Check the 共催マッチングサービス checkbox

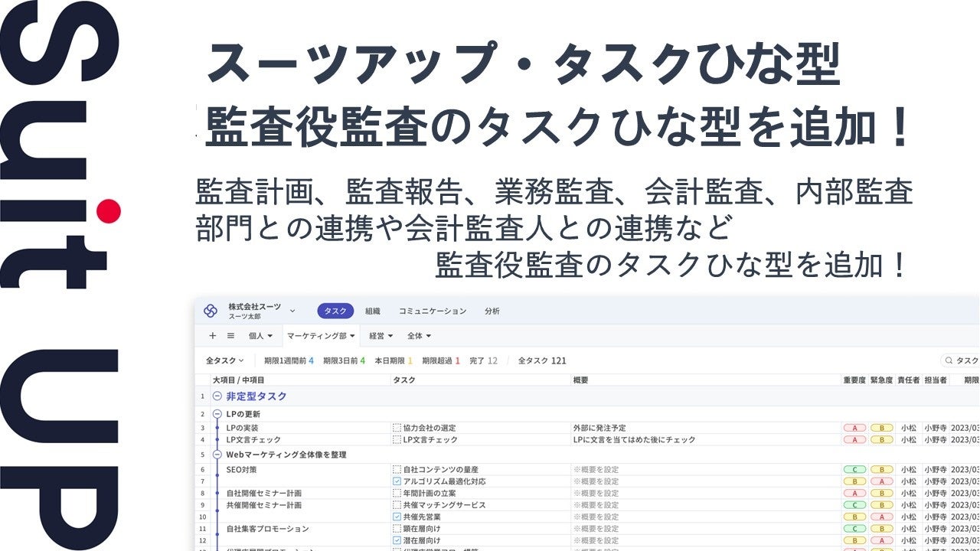[397, 505]
